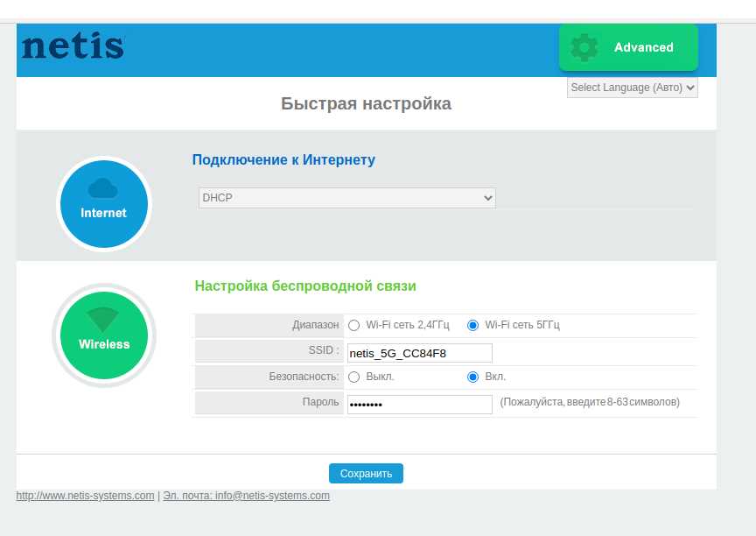This screenshot has height=536, width=756.
Task: Choose Выкл. security radio option
Action: 353,377
